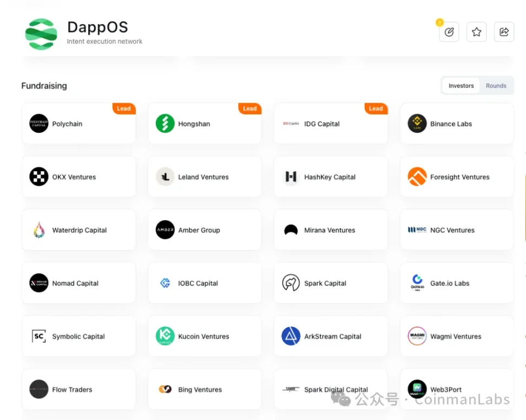Image resolution: width=526 pixels, height=420 pixels.
Task: Open the Hongshan investor name
Action: [x=194, y=124]
